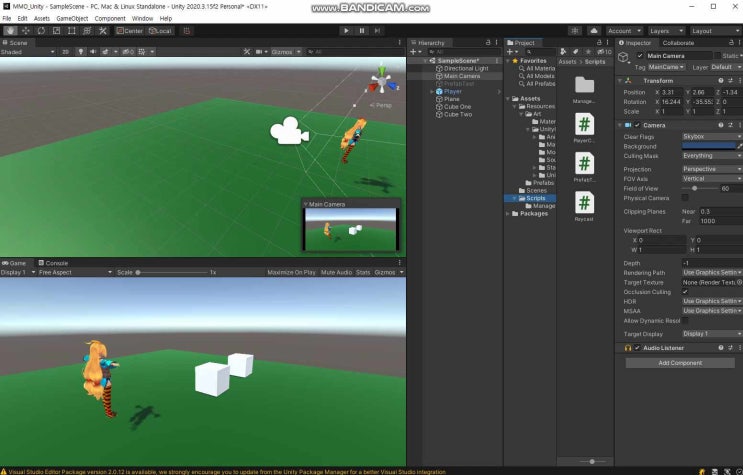743x475 pixels.
Task: Select the Scale tool
Action: pyautogui.click(x=56, y=31)
